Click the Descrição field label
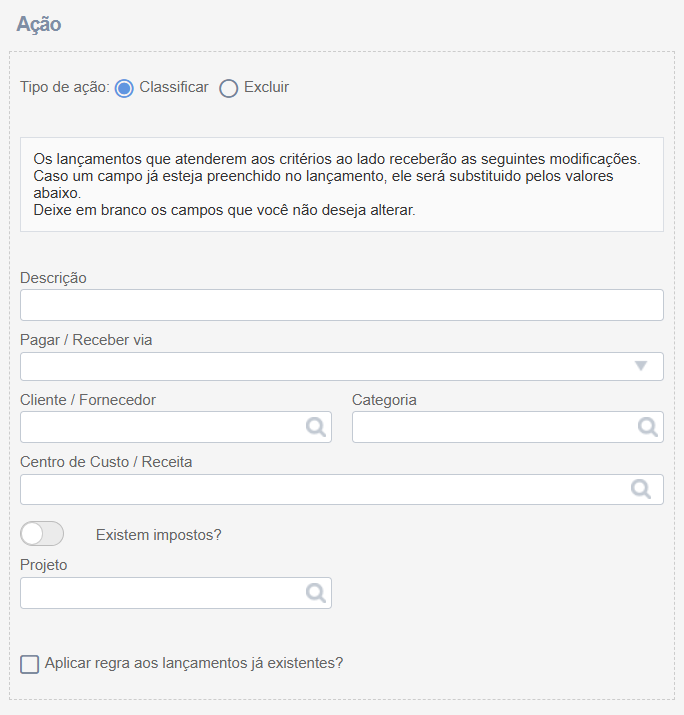 coord(53,278)
